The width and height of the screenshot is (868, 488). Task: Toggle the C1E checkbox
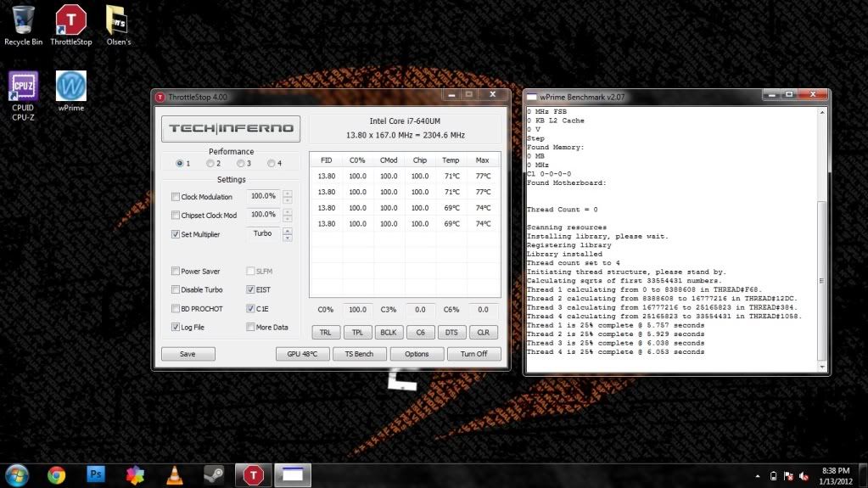250,309
